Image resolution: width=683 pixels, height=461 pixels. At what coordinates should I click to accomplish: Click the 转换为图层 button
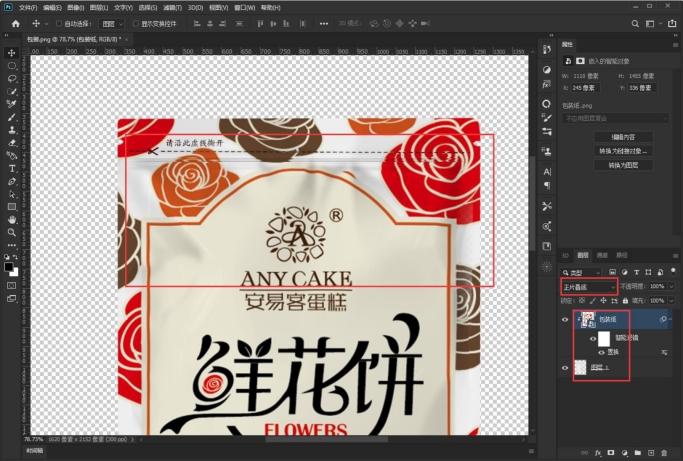[623, 165]
